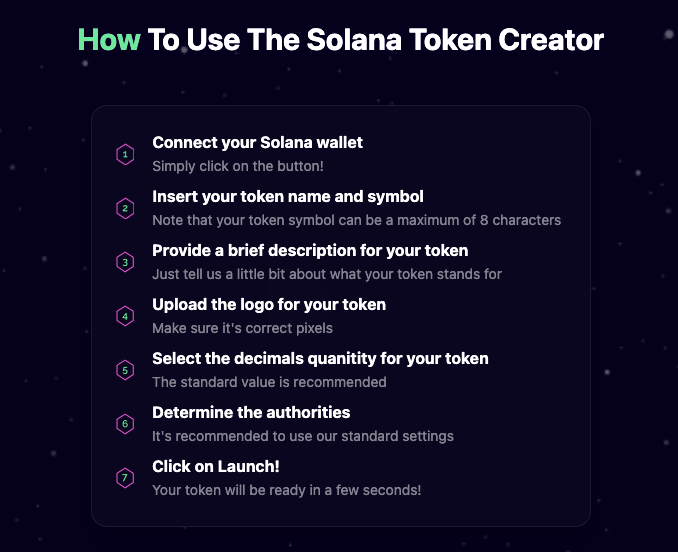Click the 'Click on Launch!' step title

[216, 467]
